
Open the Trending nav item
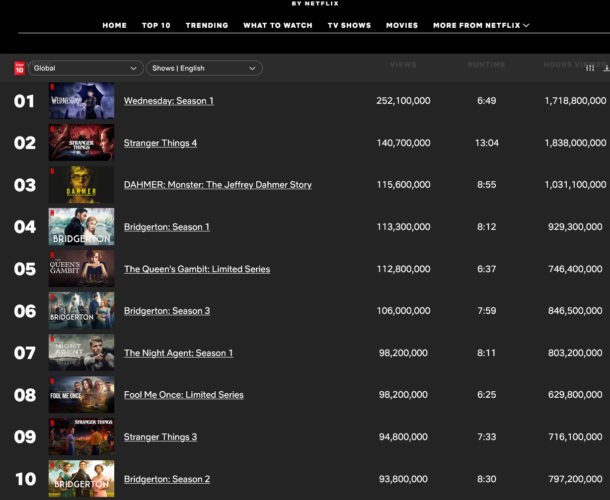pos(207,25)
